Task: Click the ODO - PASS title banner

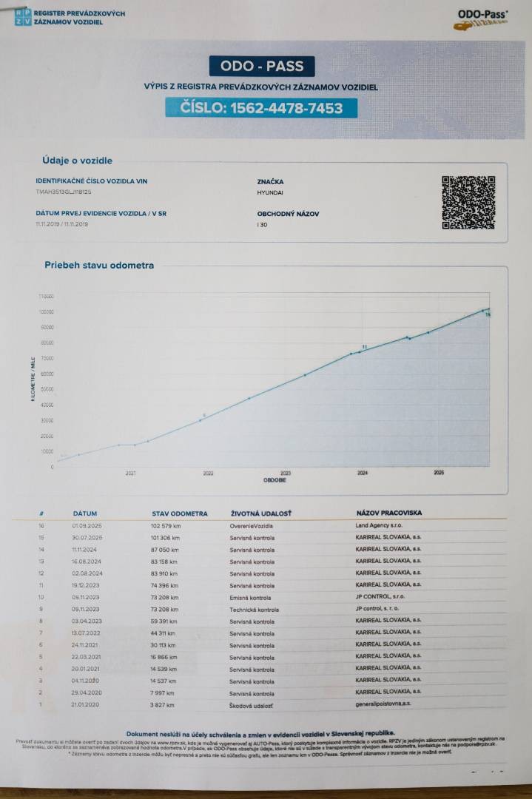Action: click(x=262, y=67)
